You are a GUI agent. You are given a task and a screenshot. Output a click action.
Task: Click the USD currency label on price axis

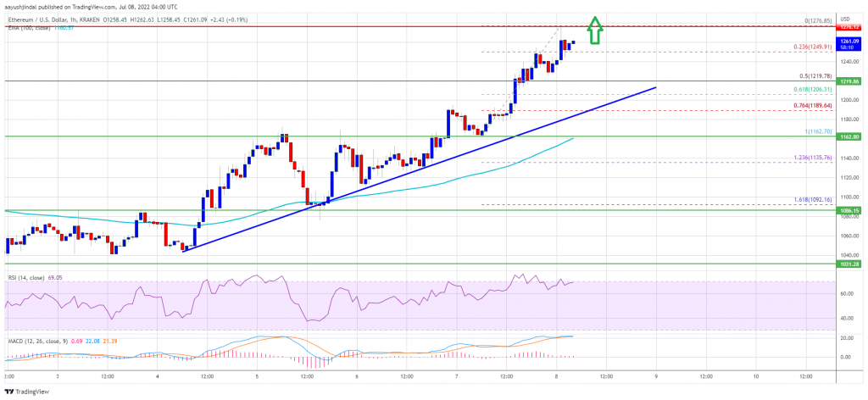(x=846, y=19)
